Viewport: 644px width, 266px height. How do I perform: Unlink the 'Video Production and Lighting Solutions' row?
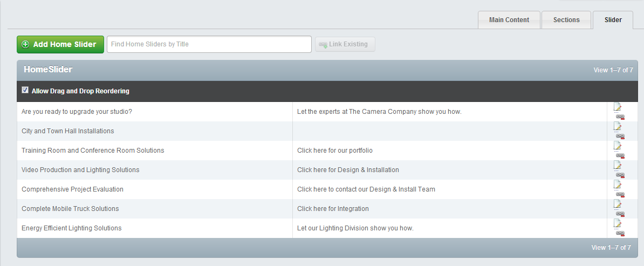620,175
